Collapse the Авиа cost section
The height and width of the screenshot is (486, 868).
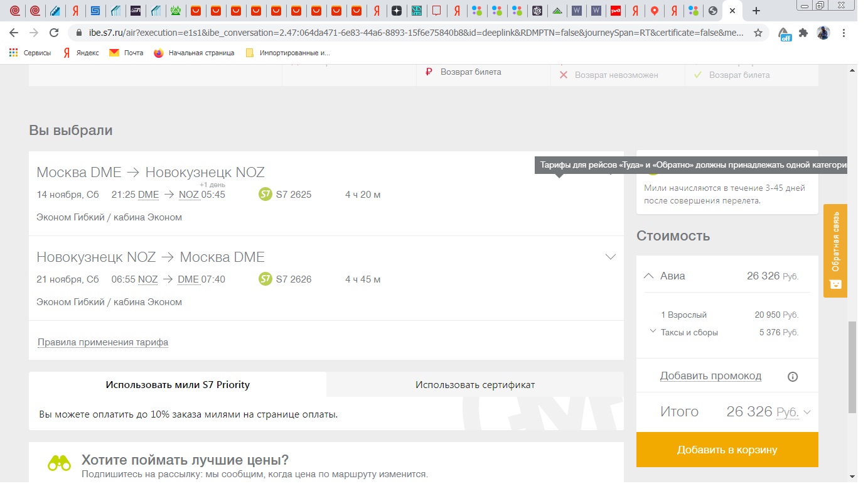click(649, 276)
